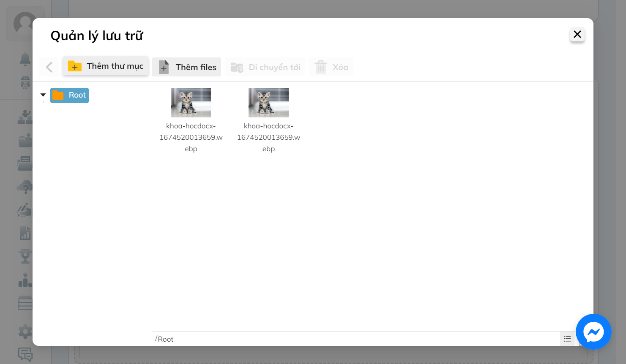Click the back arrow in storage toolbar
Viewport: 626px width, 364px height.
pos(49,67)
